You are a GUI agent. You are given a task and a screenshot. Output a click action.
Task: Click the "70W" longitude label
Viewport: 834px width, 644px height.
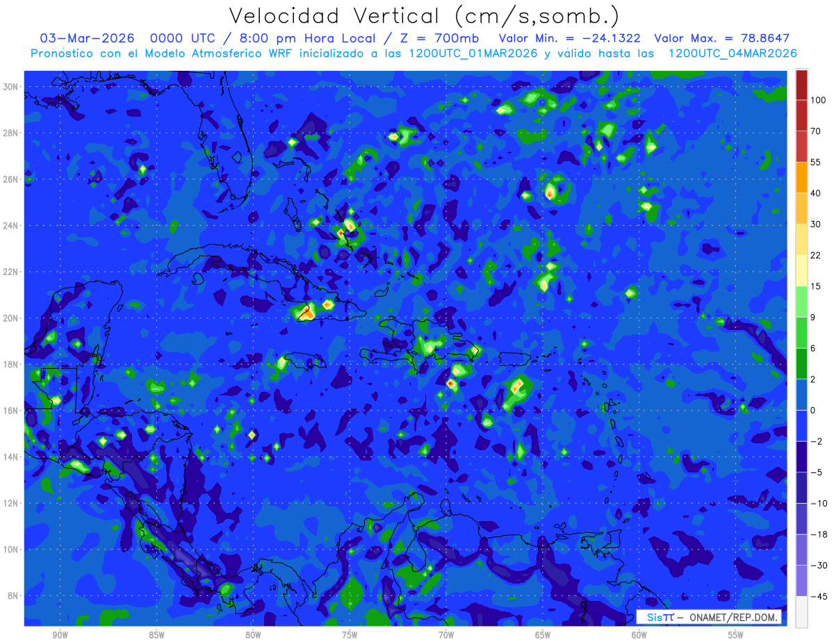(446, 636)
